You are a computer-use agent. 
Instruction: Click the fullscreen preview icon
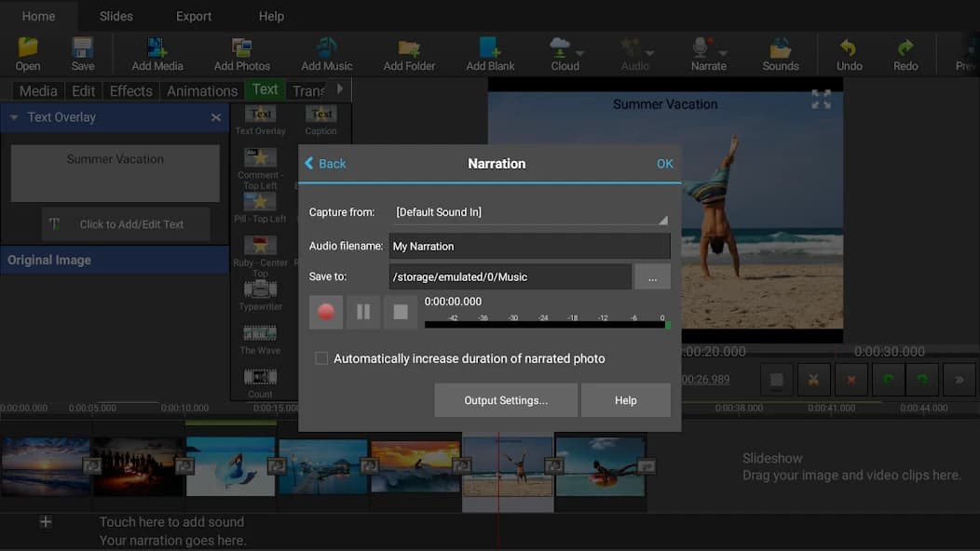pyautogui.click(x=821, y=100)
